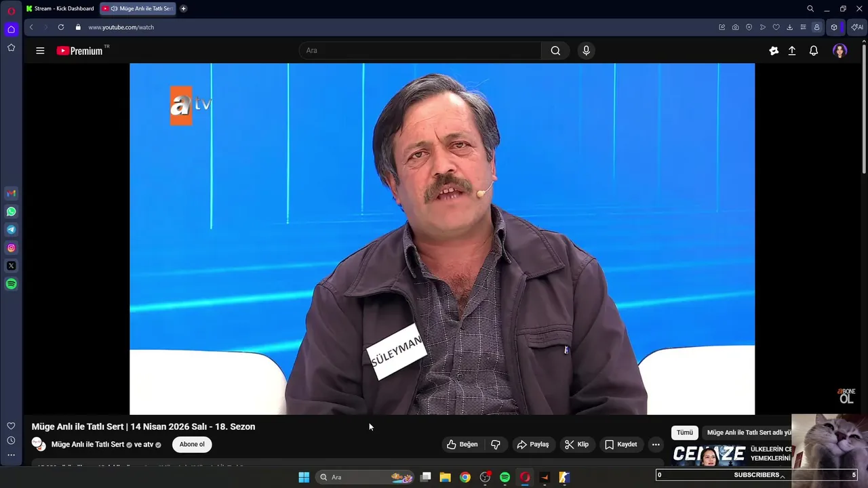Switch to Stream - Kick Dashboard tab
The height and width of the screenshot is (488, 868).
coord(60,9)
